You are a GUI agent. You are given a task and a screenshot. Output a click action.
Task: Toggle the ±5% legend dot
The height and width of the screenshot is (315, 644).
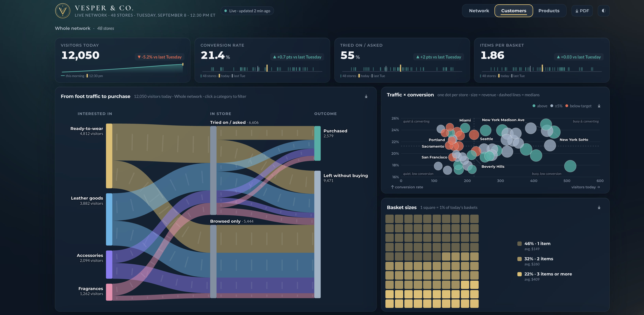(x=552, y=106)
